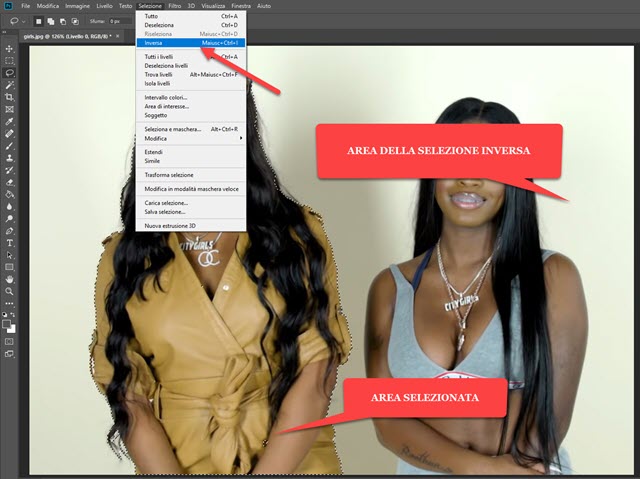
Task: Choose Carica selezione entry
Action: [191, 203]
